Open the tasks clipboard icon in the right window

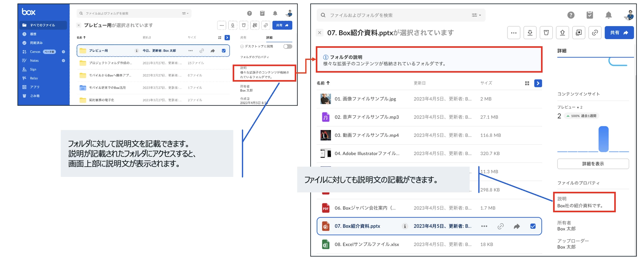pyautogui.click(x=590, y=15)
